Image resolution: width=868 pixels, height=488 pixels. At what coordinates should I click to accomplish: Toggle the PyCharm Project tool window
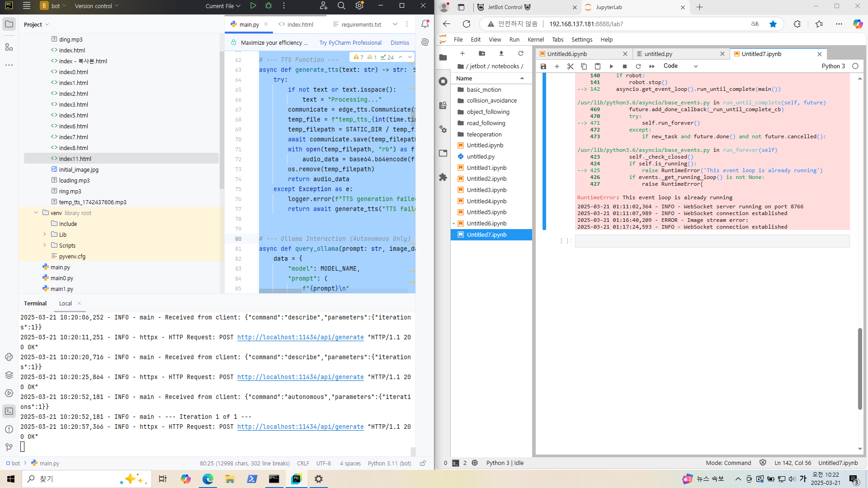pos(9,24)
